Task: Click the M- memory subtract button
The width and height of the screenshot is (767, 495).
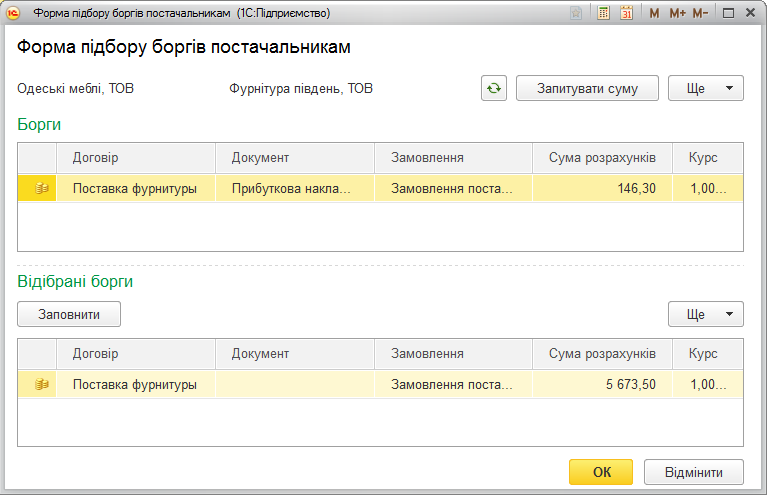Action: click(700, 13)
